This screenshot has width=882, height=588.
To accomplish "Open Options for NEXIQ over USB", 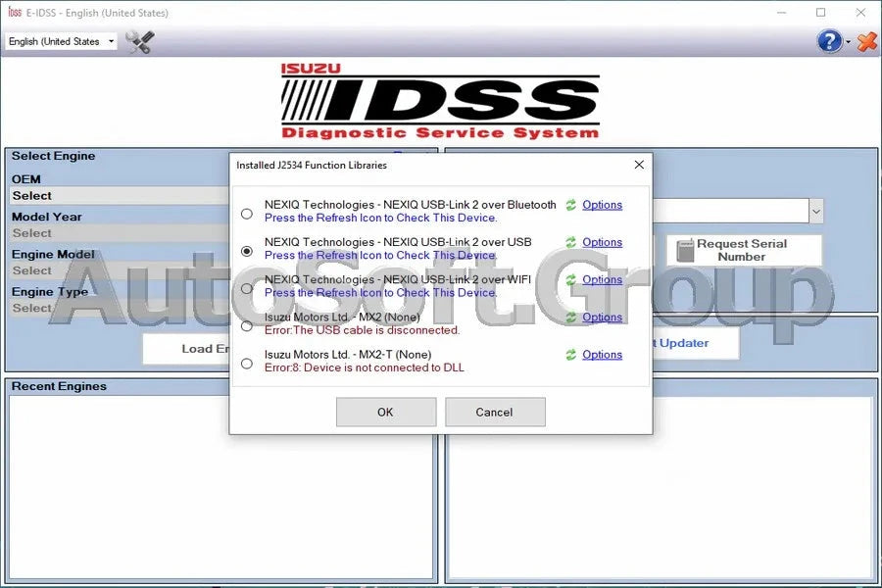I will tap(602, 242).
